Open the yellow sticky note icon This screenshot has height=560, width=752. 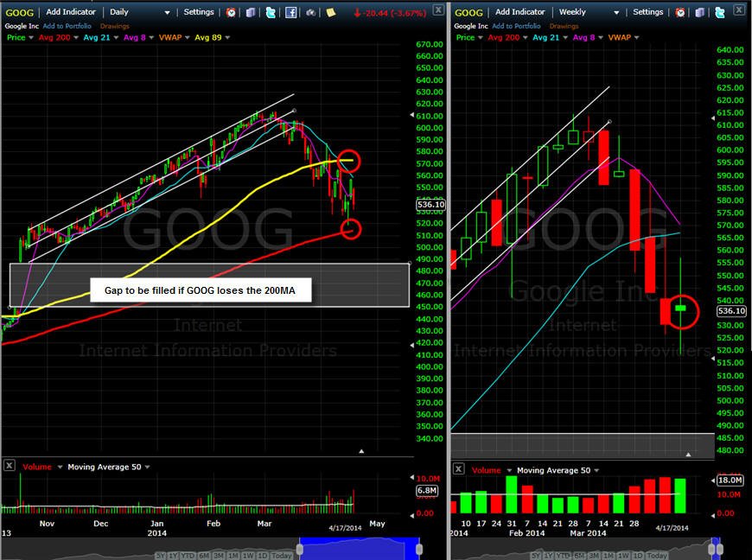click(x=331, y=12)
